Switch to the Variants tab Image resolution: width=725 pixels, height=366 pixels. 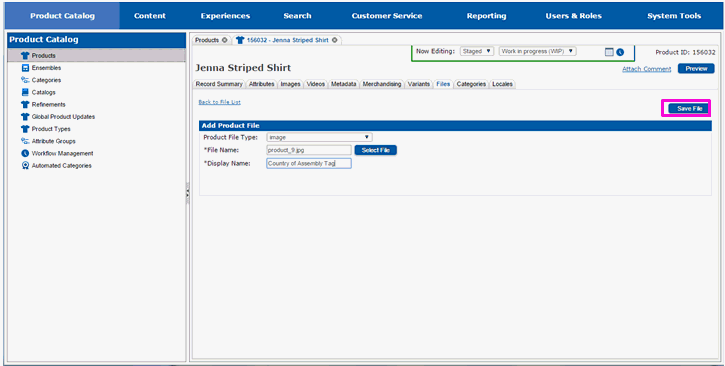coord(418,84)
